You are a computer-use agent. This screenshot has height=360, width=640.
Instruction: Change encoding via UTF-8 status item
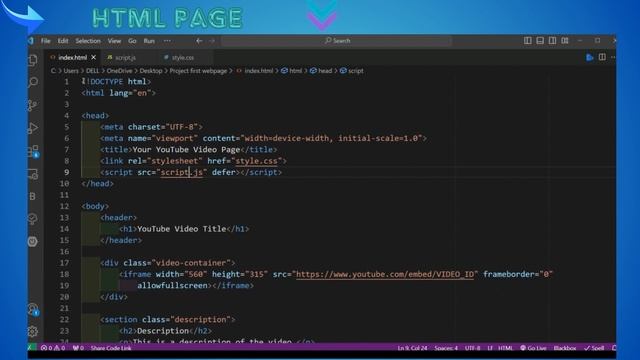(472, 348)
